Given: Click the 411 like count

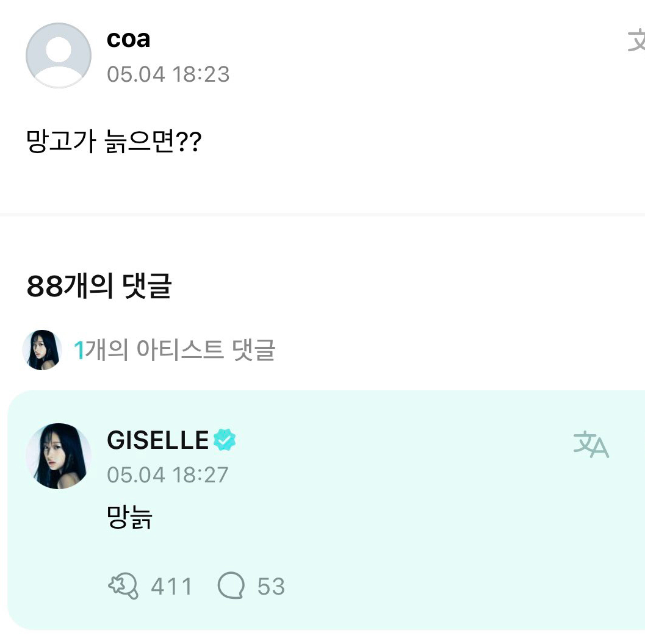Looking at the screenshot, I should click(x=171, y=587).
